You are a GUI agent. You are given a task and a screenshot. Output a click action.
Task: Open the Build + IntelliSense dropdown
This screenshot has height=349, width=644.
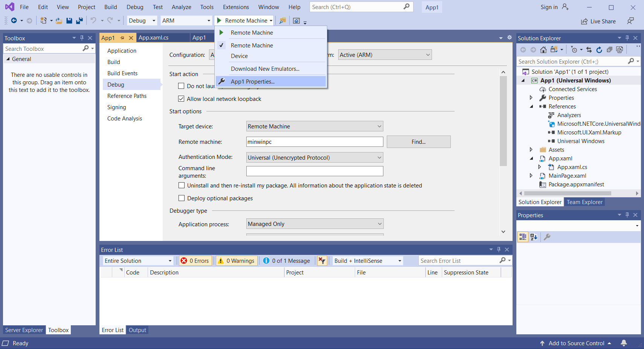(x=368, y=261)
